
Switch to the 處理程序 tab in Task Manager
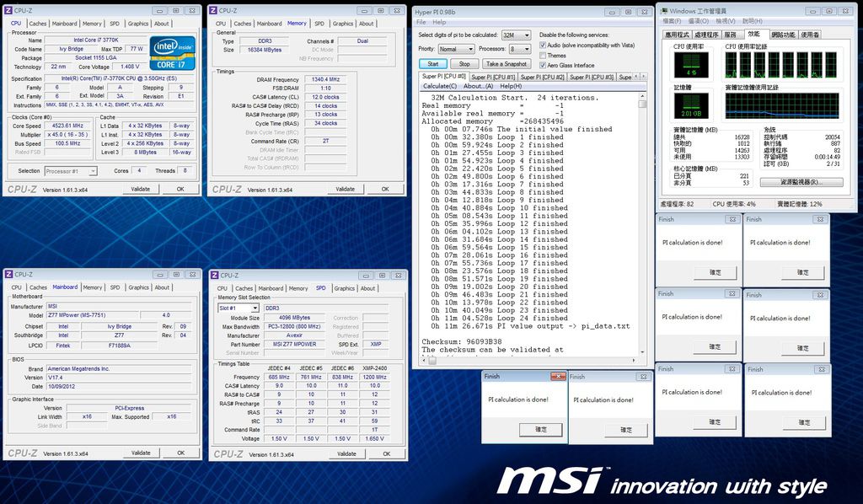coord(705,35)
